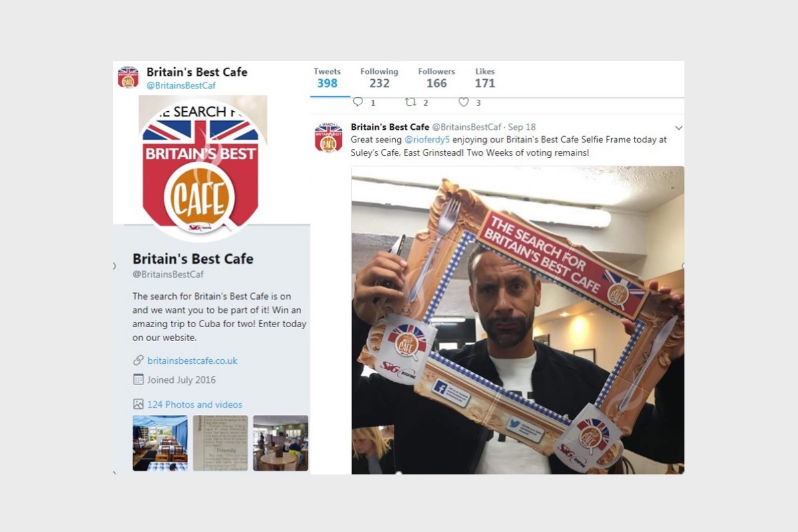
Task: Switch to the Followers tab
Action: 436,78
